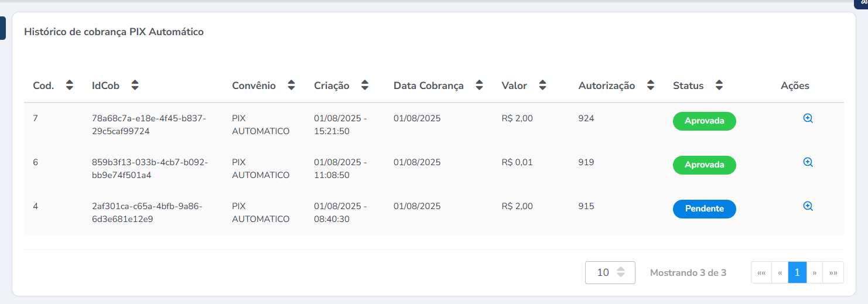Click the Aprovada badge for code 6

[704, 165]
